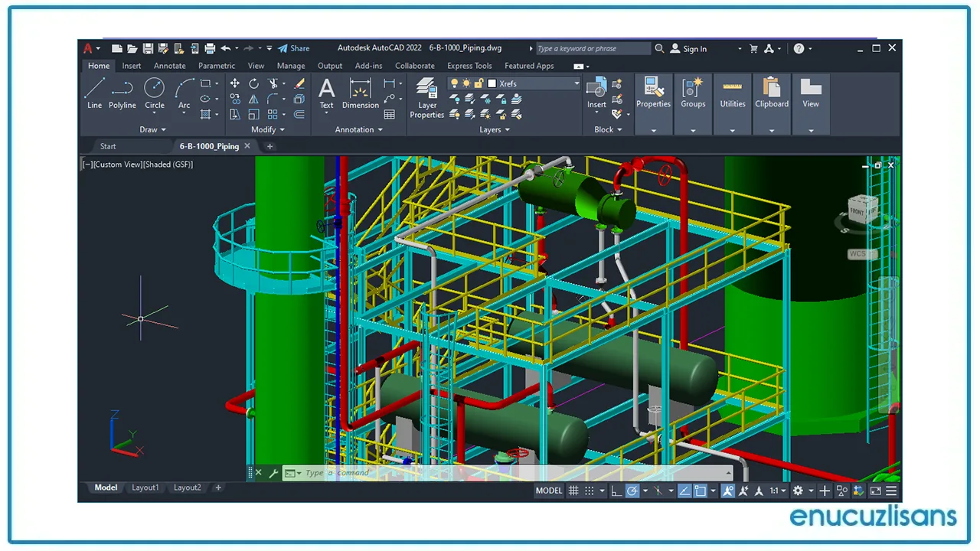Toggle annotation object visibility

(x=727, y=491)
